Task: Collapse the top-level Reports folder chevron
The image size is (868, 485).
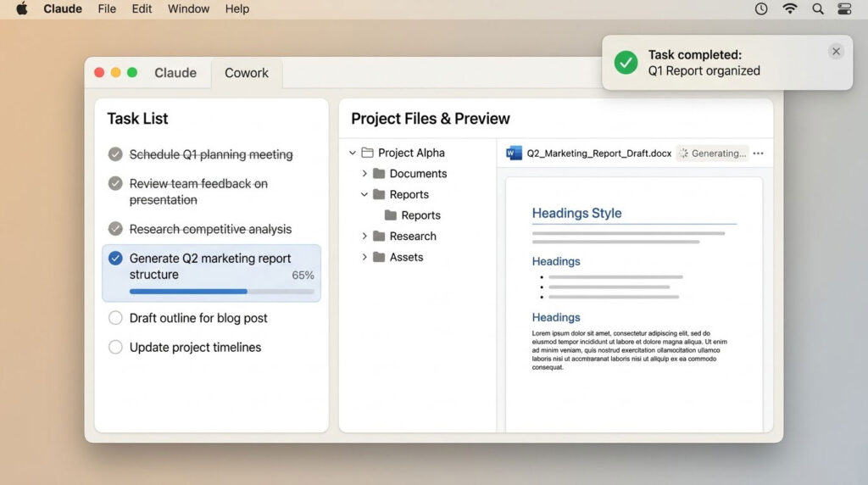Action: (364, 194)
